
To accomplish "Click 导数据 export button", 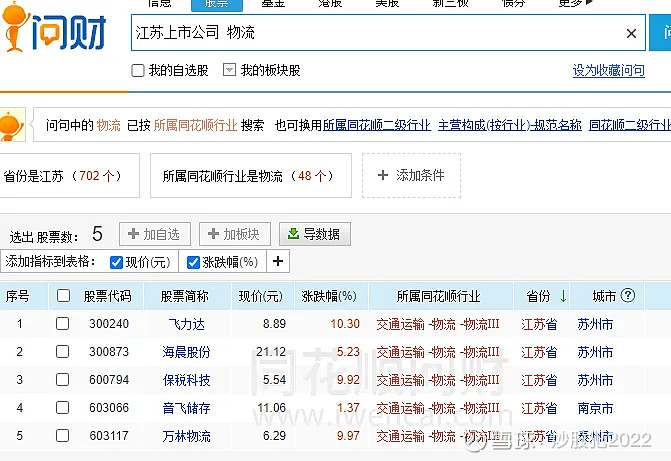I will (315, 234).
